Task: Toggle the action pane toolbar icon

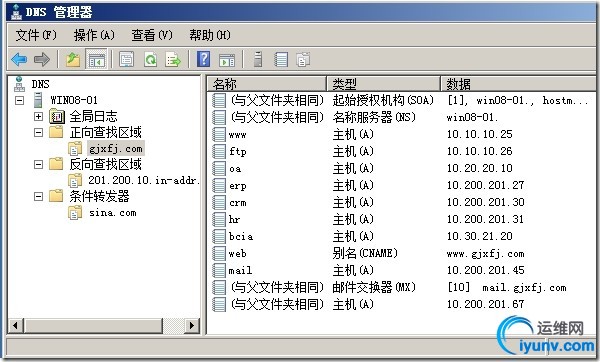Action: click(x=227, y=60)
